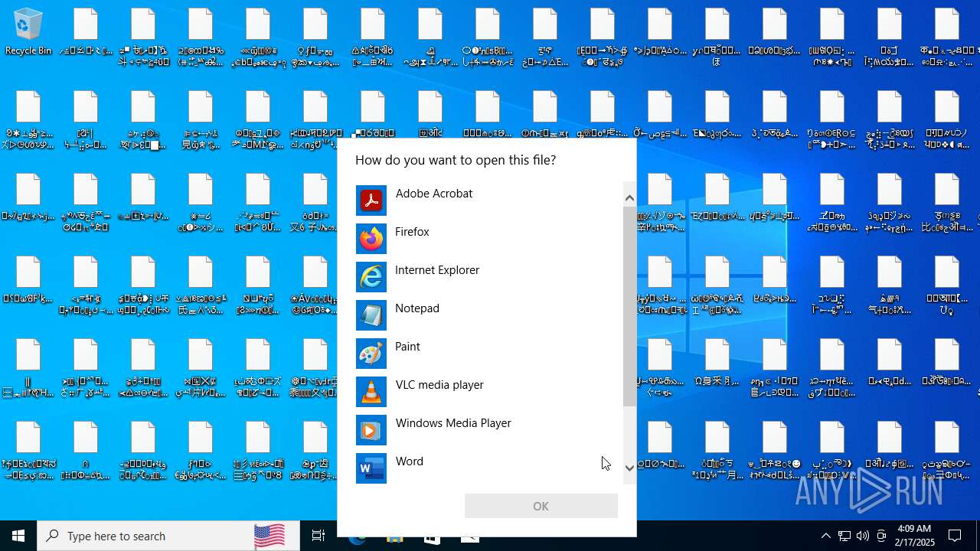Open the clock showing 4:09 AM
The image size is (980, 551).
(913, 536)
